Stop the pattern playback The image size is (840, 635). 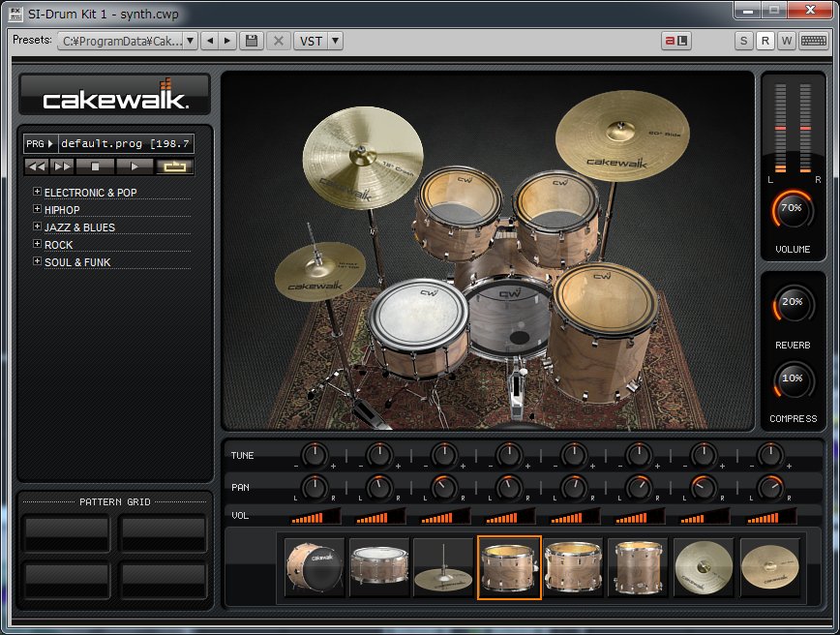point(95,166)
